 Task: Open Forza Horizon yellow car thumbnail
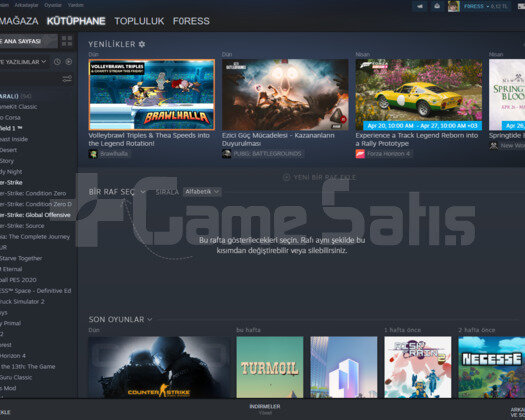click(419, 95)
